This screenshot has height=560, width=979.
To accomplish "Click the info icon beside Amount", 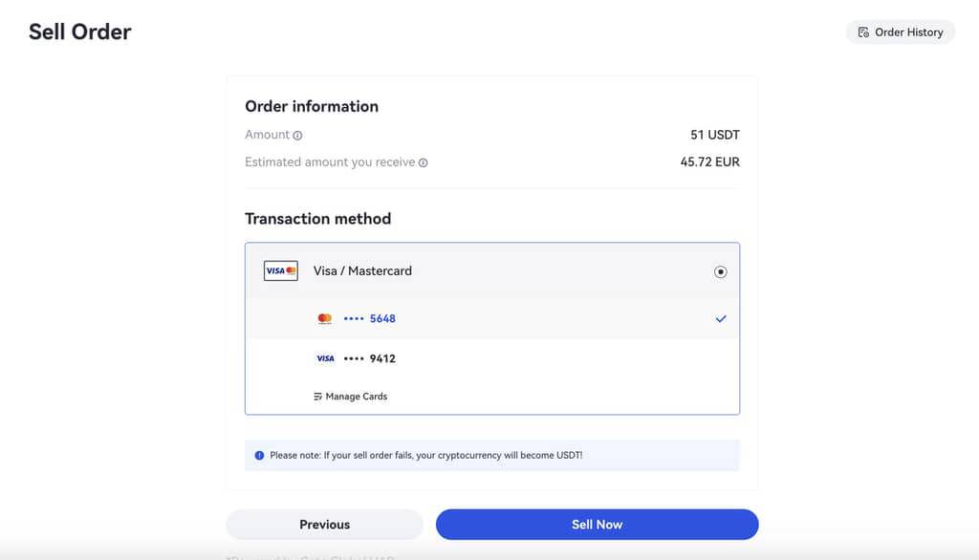I will [x=297, y=136].
